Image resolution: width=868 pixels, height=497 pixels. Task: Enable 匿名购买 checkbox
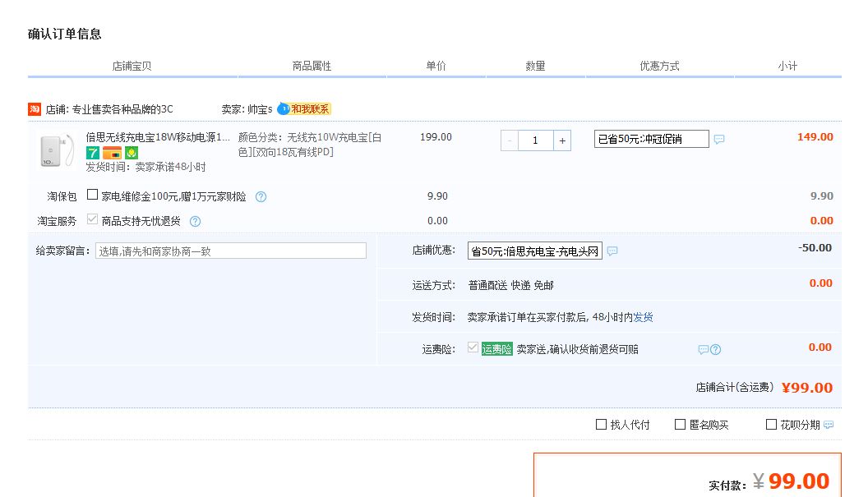coord(681,425)
